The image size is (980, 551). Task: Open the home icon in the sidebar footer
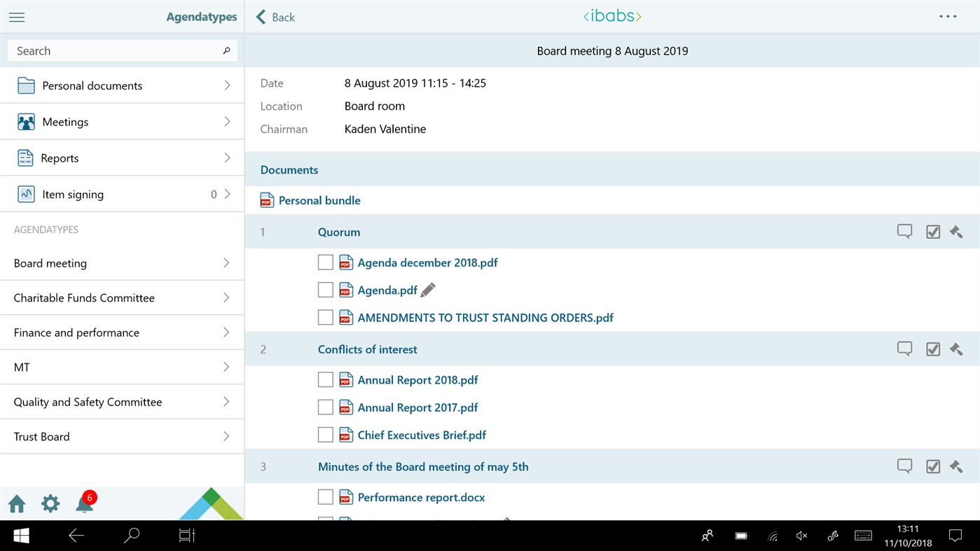click(16, 503)
